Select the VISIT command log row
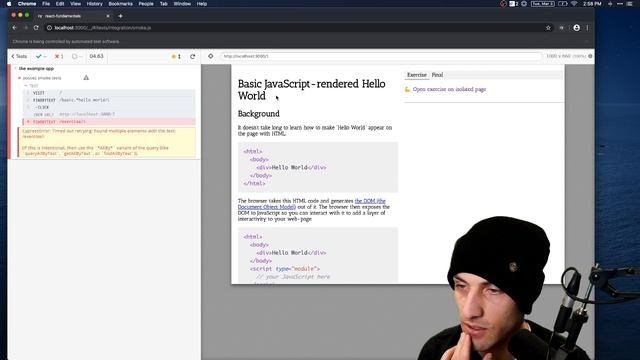 pos(109,93)
